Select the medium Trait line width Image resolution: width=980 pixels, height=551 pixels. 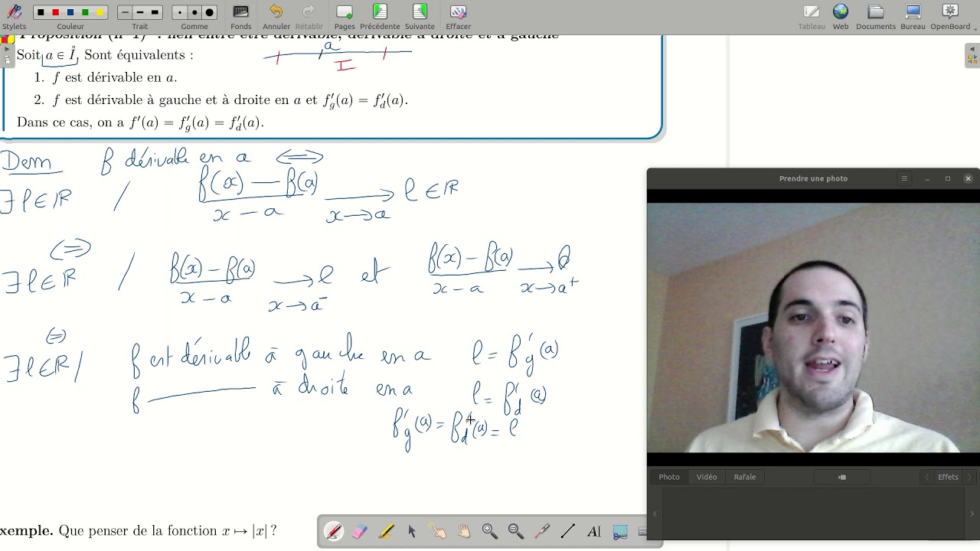pyautogui.click(x=139, y=13)
